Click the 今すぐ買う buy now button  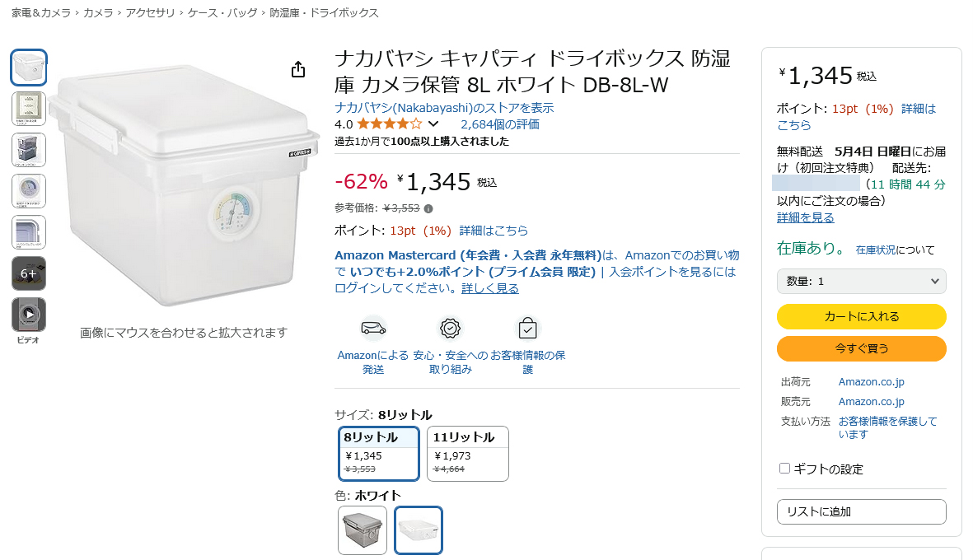coord(861,348)
